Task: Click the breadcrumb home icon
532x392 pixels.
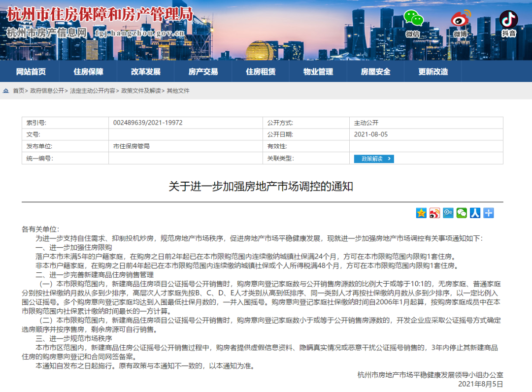Action: (x=6, y=91)
